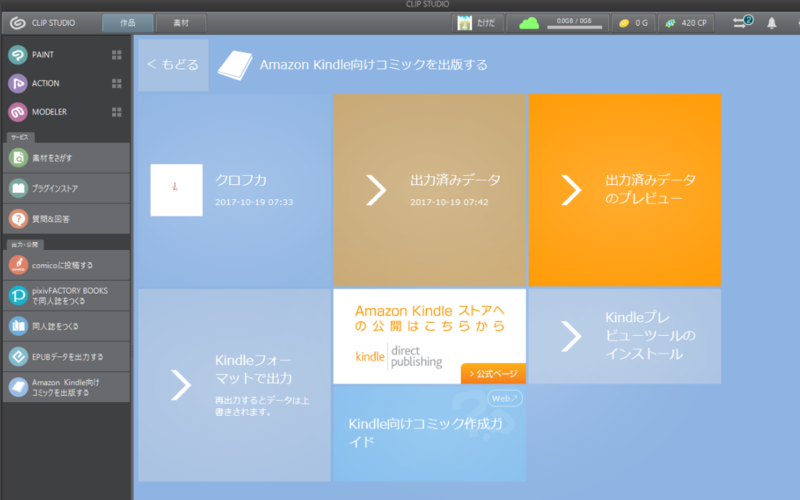
Task: Click the user avatar icon in header
Action: (464, 23)
